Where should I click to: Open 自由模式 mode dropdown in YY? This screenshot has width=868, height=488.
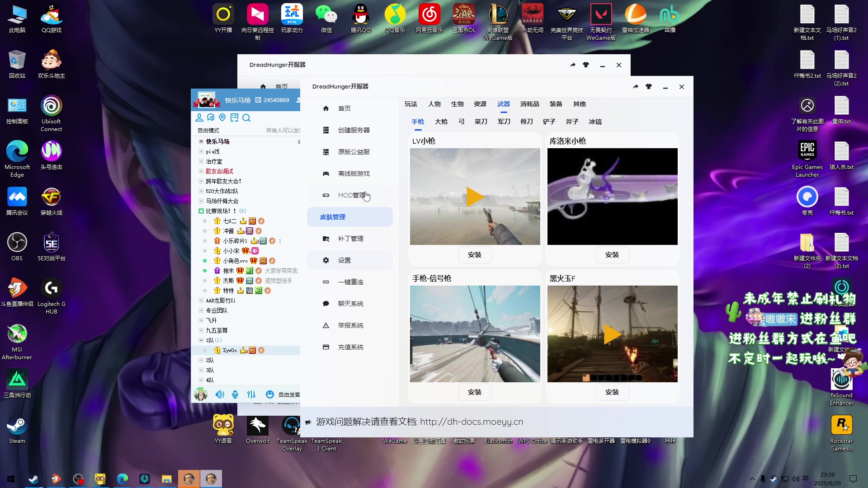pyautogui.click(x=208, y=131)
